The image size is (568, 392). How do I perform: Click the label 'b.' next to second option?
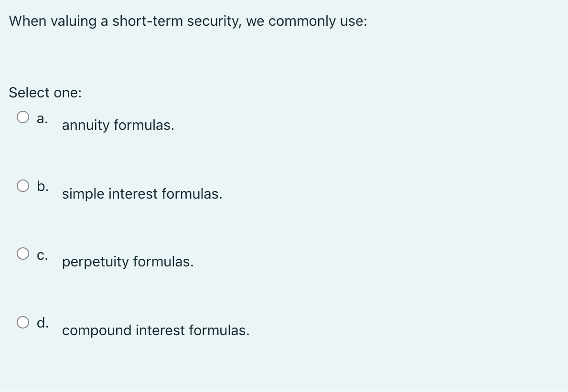pos(43,186)
